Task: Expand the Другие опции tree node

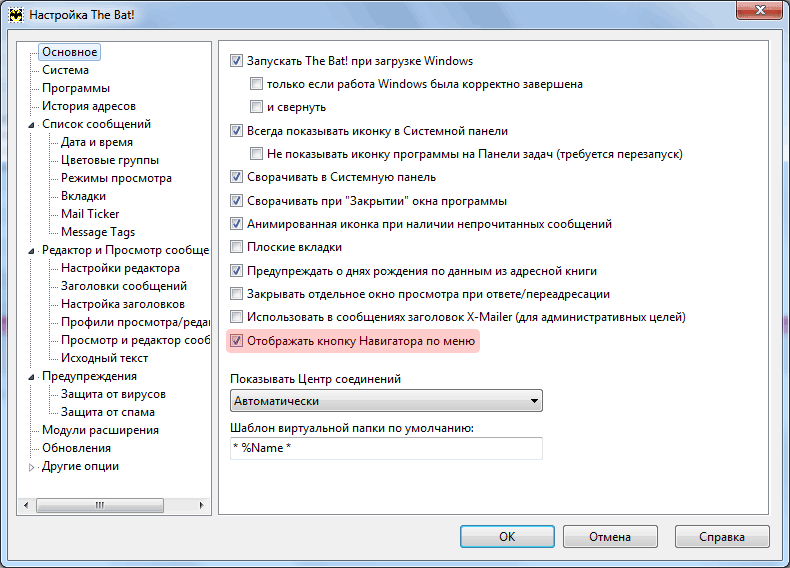Action: tap(31, 467)
